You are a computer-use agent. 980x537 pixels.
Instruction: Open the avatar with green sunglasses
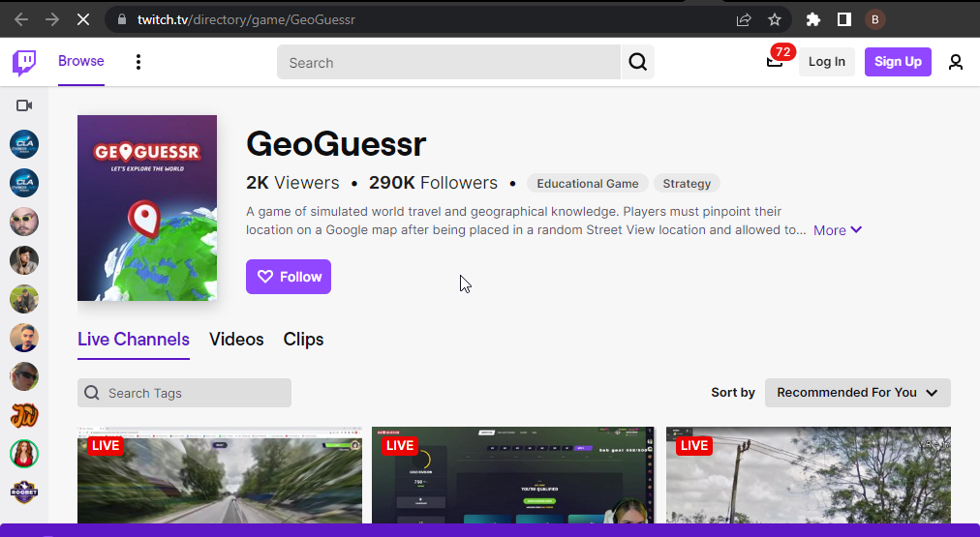click(24, 222)
